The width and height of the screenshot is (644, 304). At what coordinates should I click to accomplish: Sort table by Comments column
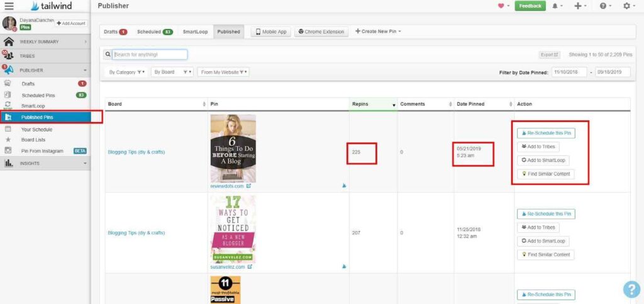click(x=426, y=104)
